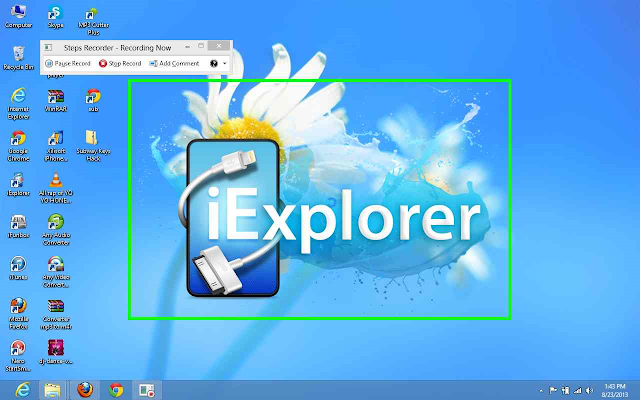
Task: Launch Skype from the desktop
Action: click(x=56, y=16)
